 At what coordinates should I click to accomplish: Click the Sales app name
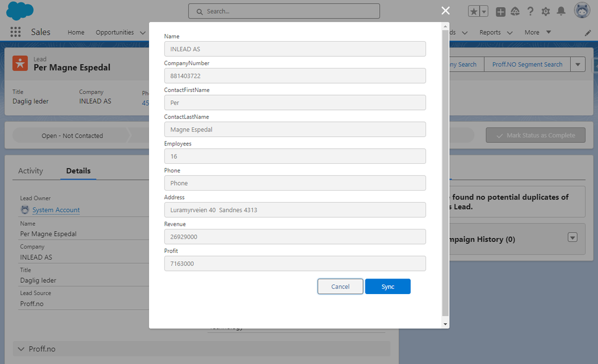point(41,32)
